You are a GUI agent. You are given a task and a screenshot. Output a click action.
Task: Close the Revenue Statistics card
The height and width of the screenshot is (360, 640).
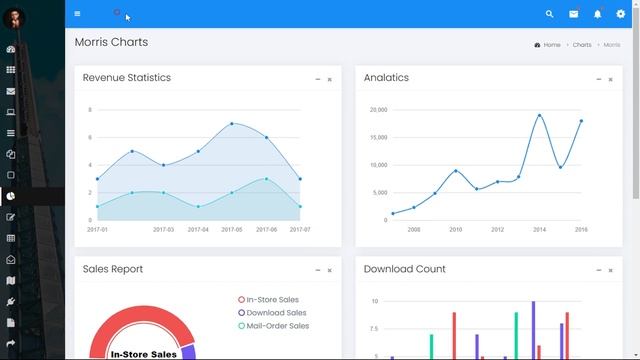click(329, 79)
